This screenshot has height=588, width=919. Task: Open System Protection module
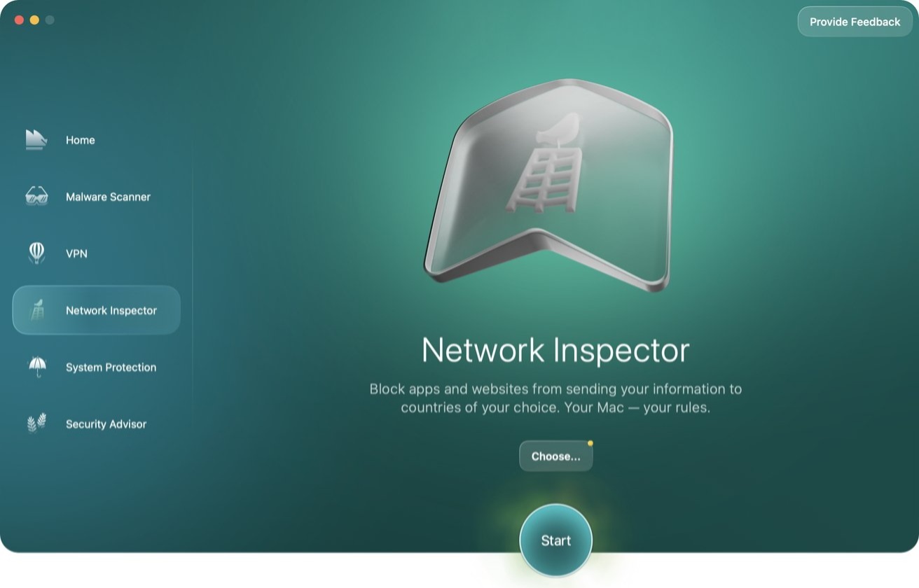tap(111, 367)
